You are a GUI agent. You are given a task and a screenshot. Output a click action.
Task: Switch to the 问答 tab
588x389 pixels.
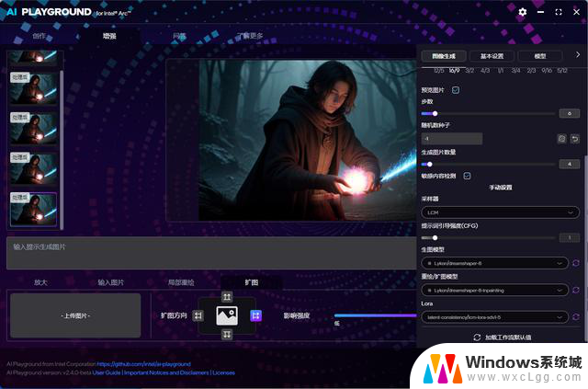tap(179, 36)
